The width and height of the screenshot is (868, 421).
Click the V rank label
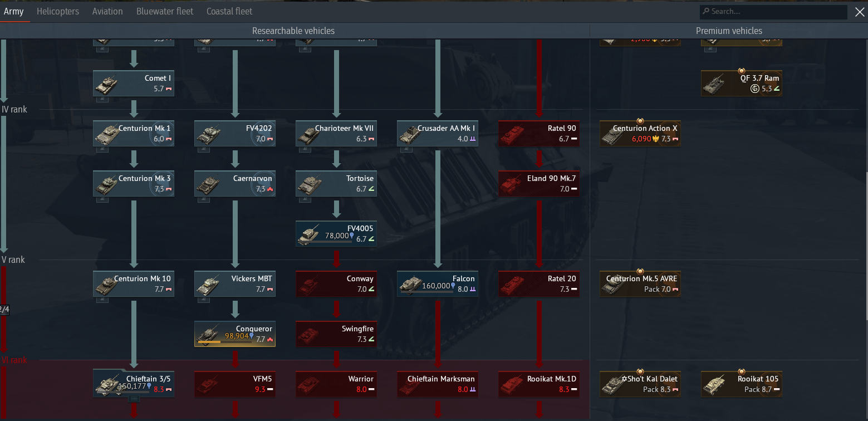click(13, 260)
